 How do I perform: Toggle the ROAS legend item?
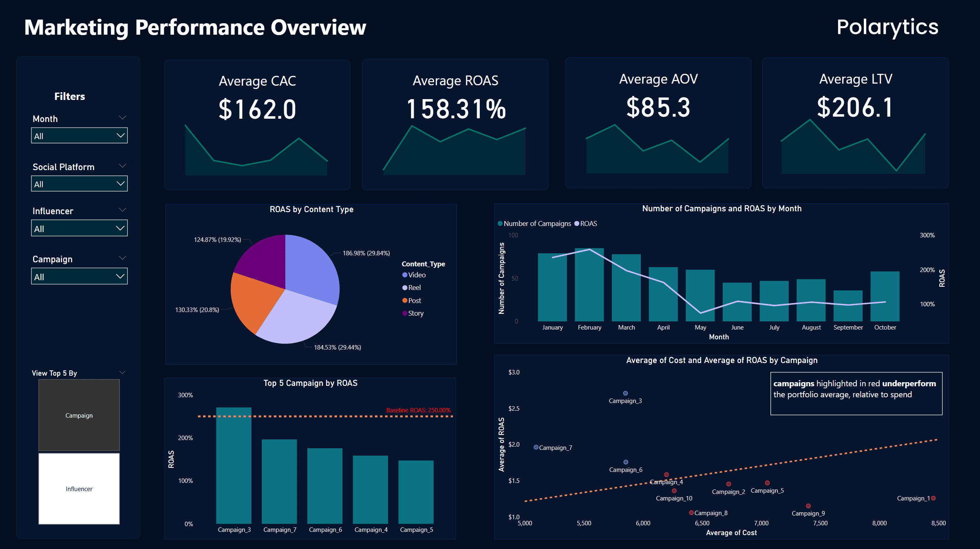pos(586,224)
